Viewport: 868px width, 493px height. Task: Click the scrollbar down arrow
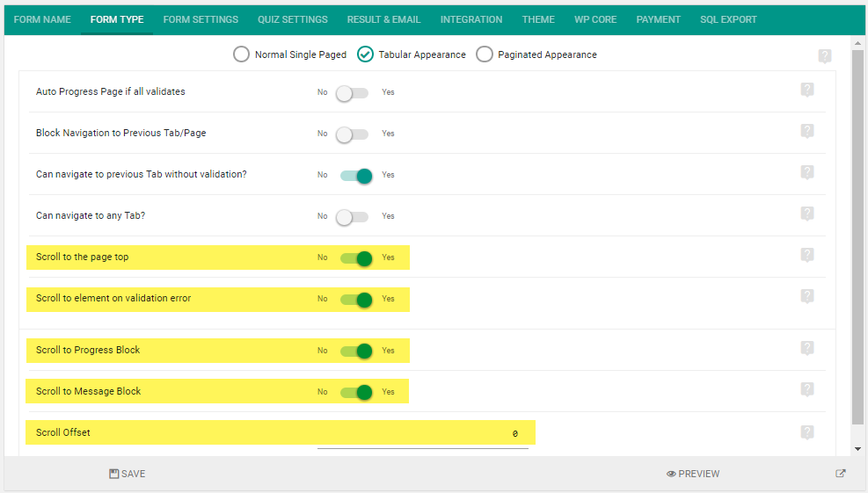(857, 449)
